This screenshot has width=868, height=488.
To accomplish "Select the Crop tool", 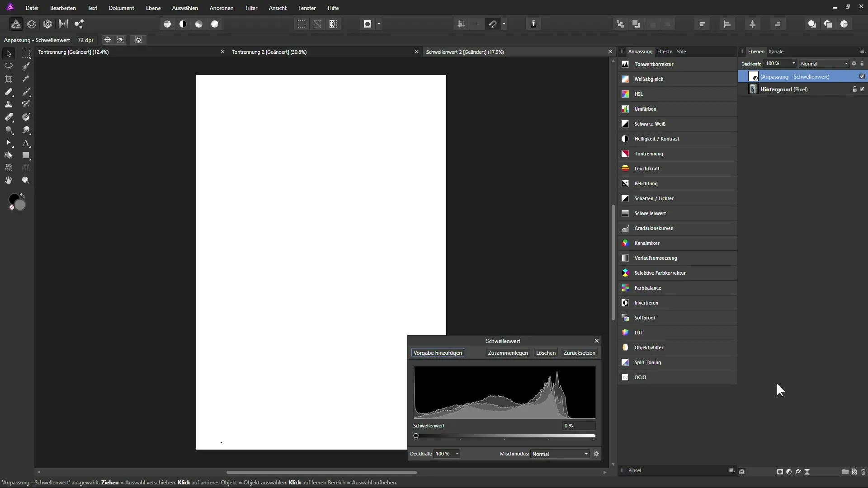I will coord(9,79).
